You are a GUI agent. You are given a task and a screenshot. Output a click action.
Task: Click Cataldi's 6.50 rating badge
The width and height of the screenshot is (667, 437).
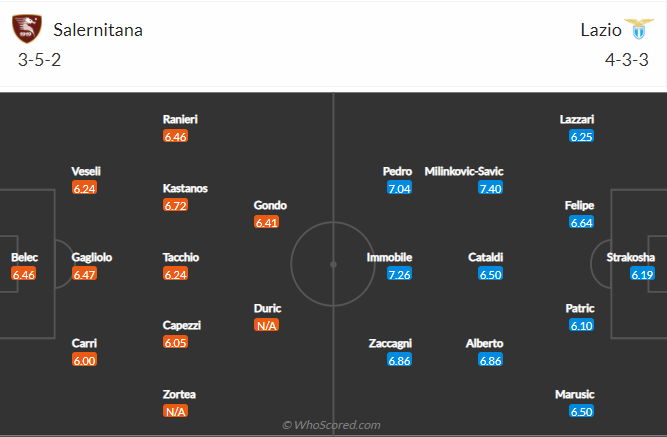[x=490, y=274]
